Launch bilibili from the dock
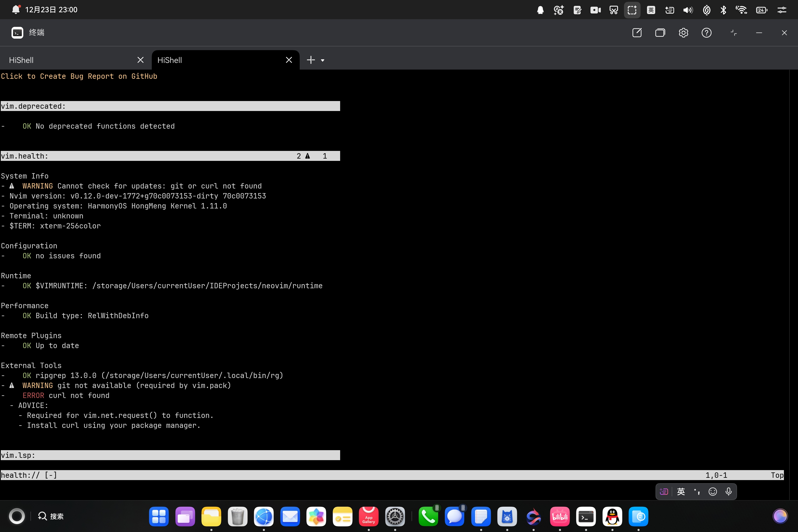Screen dimensions: 798x532 pos(559,516)
